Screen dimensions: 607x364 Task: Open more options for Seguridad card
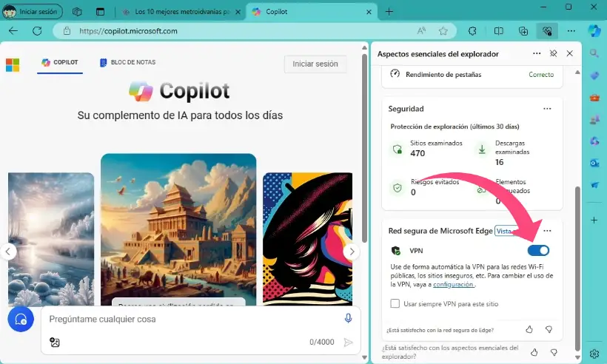[547, 109]
